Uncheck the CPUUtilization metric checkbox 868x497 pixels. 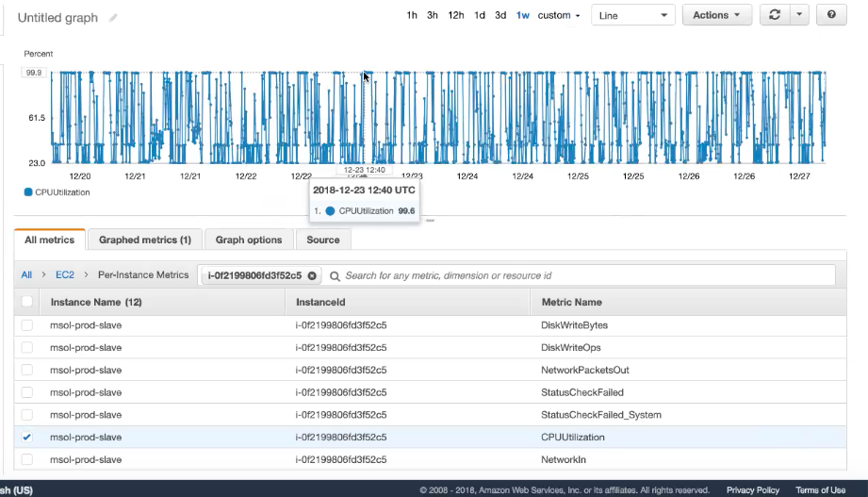point(27,437)
